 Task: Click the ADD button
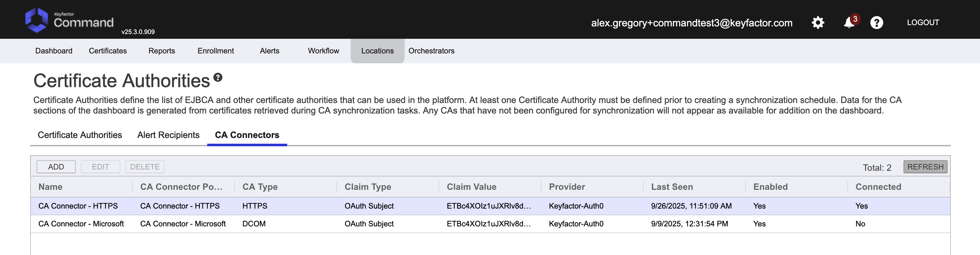click(x=56, y=167)
